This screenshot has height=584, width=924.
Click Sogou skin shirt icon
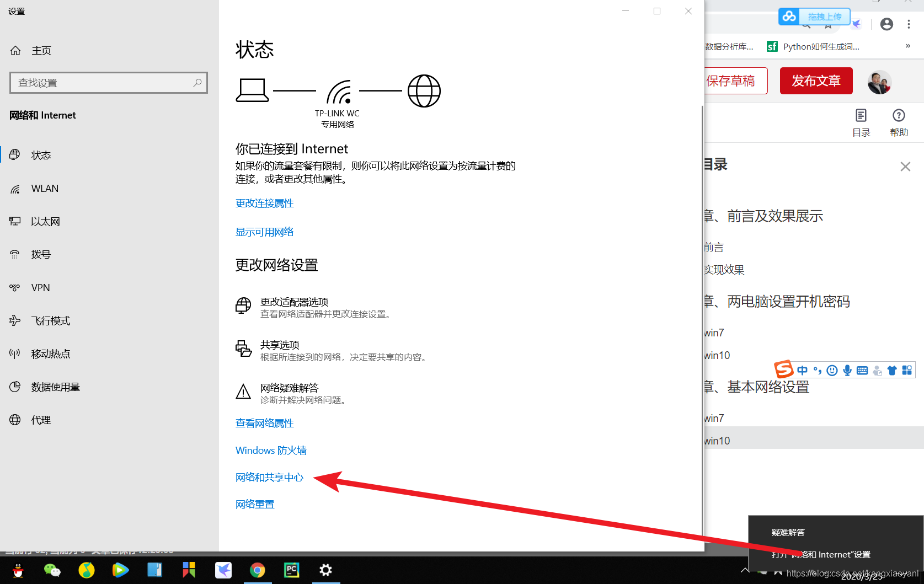click(x=892, y=371)
